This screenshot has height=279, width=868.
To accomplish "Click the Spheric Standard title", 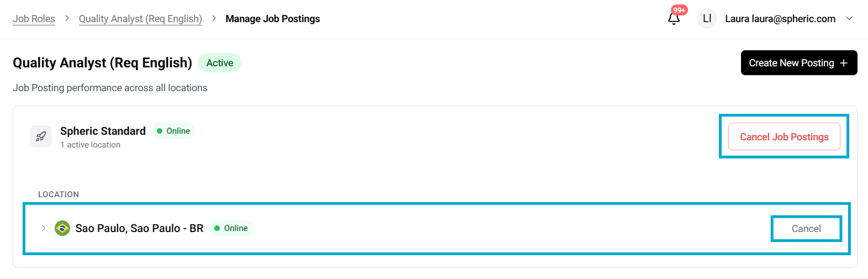I will [103, 131].
